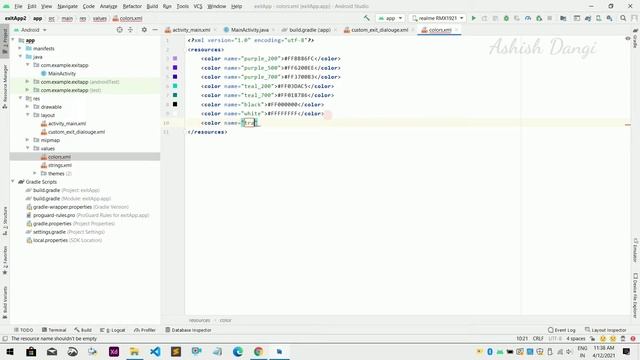
Task: Toggle the Device File Explorer panel
Action: [635, 295]
